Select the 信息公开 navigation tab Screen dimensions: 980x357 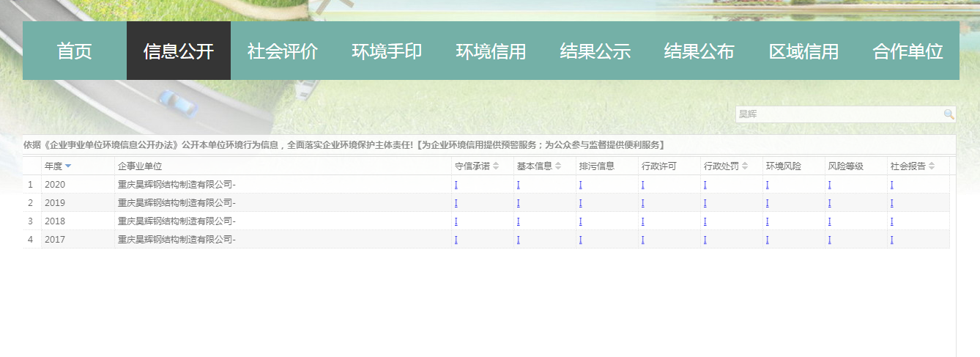coord(179,51)
